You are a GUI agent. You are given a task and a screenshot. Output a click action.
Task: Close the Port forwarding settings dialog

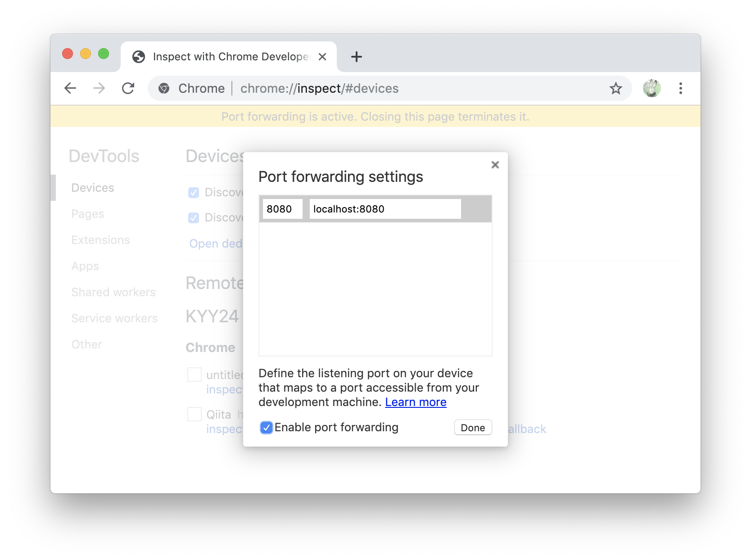point(495,165)
